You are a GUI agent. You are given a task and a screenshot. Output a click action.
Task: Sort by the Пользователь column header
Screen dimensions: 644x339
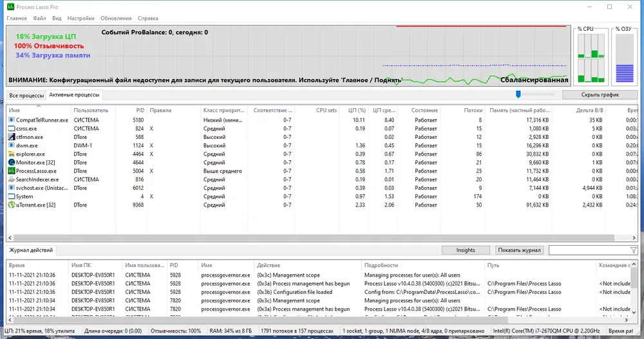click(93, 110)
